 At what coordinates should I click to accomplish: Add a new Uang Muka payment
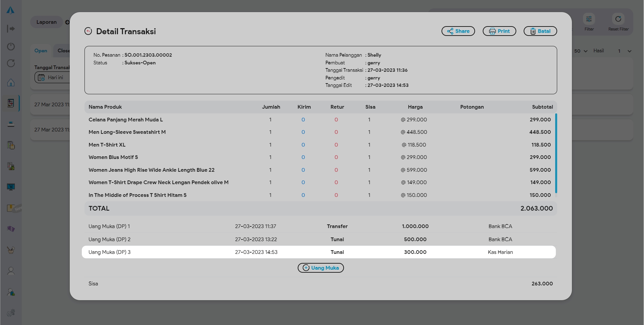point(320,268)
